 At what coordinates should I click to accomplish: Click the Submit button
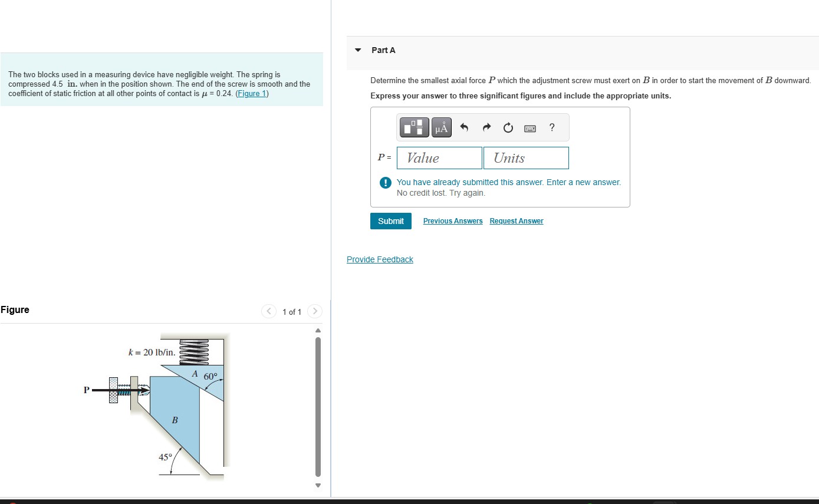point(390,220)
